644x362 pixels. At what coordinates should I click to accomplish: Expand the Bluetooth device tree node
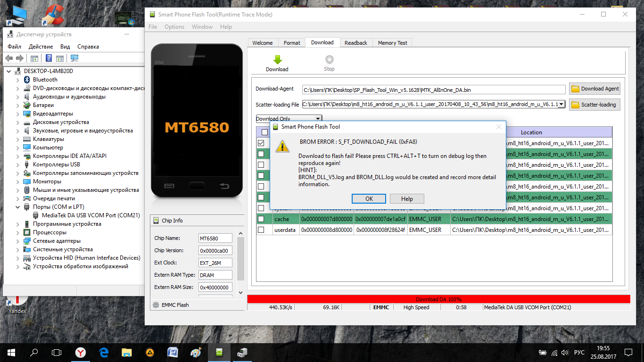coord(18,80)
